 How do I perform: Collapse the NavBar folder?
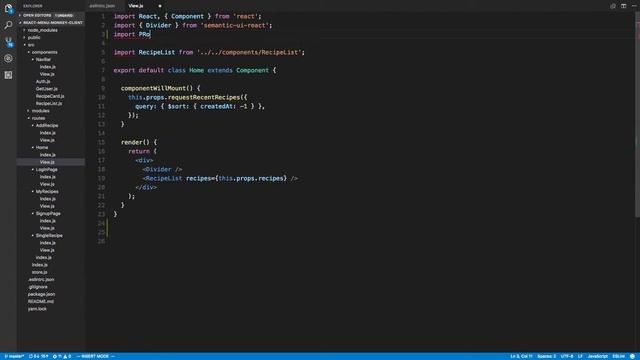click(43, 59)
